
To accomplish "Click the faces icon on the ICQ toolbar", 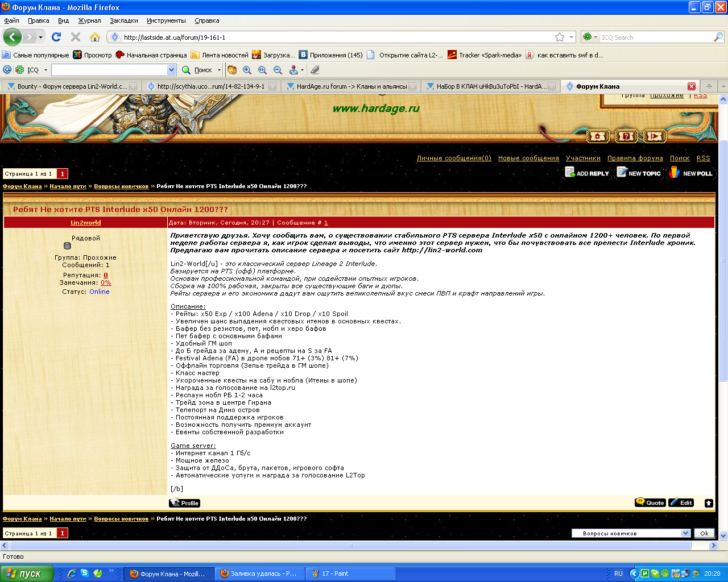I will (232, 70).
